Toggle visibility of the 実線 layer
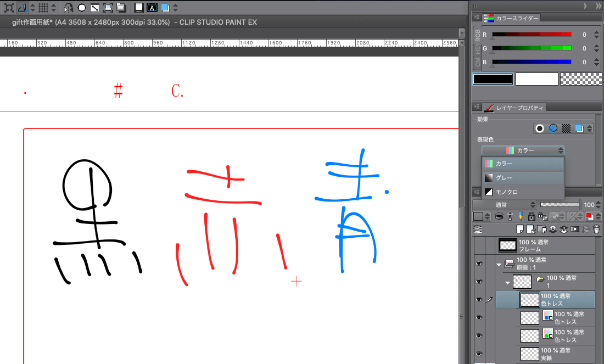Image resolution: width=604 pixels, height=364 pixels. [x=479, y=354]
